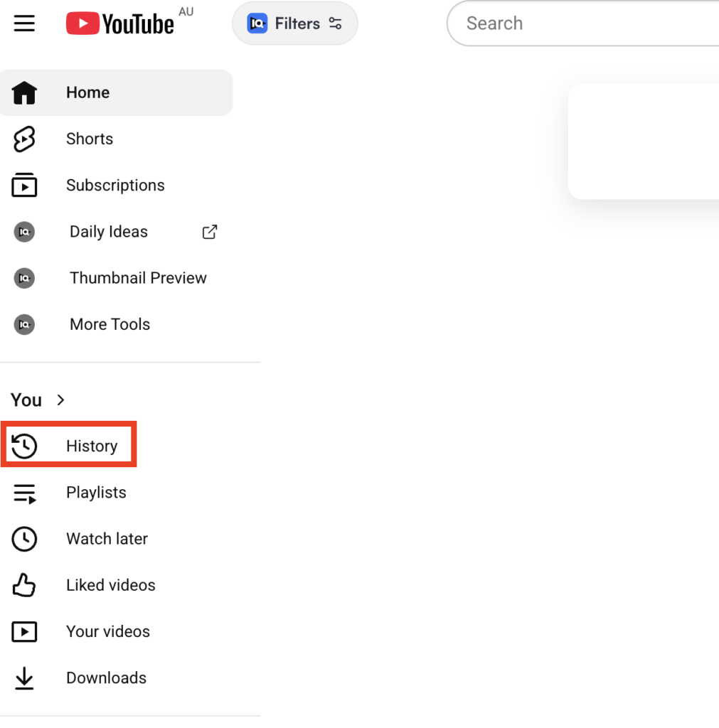Click the Watch later clock icon
The height and width of the screenshot is (728, 719).
tap(24, 539)
